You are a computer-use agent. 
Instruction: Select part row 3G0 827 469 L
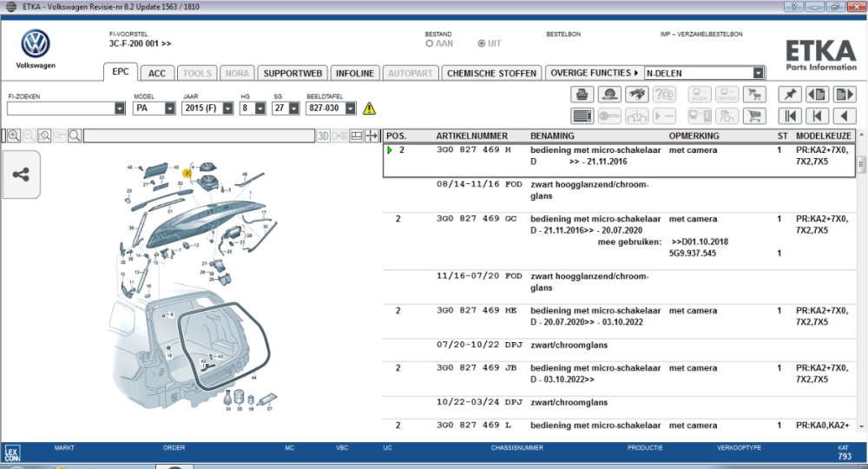click(620, 426)
